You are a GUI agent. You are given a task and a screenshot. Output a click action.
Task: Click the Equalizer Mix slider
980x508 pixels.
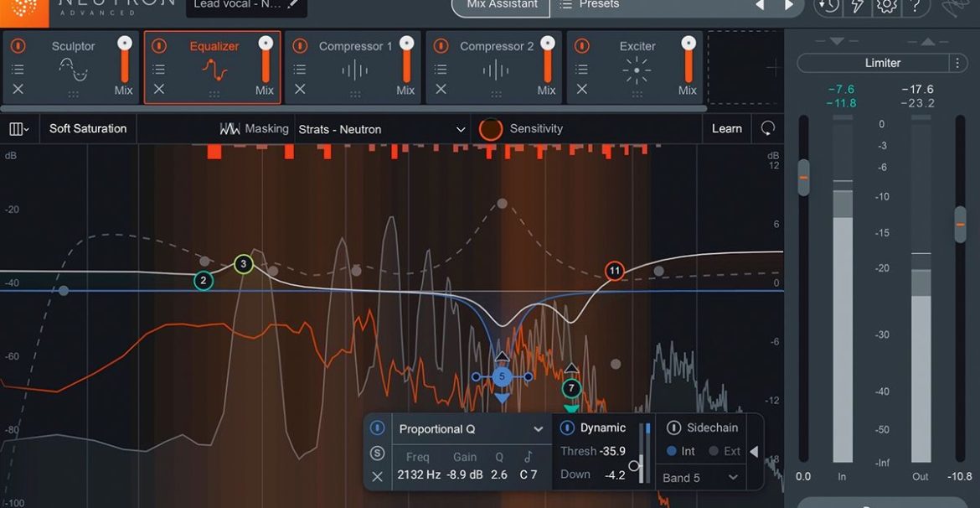click(x=266, y=60)
